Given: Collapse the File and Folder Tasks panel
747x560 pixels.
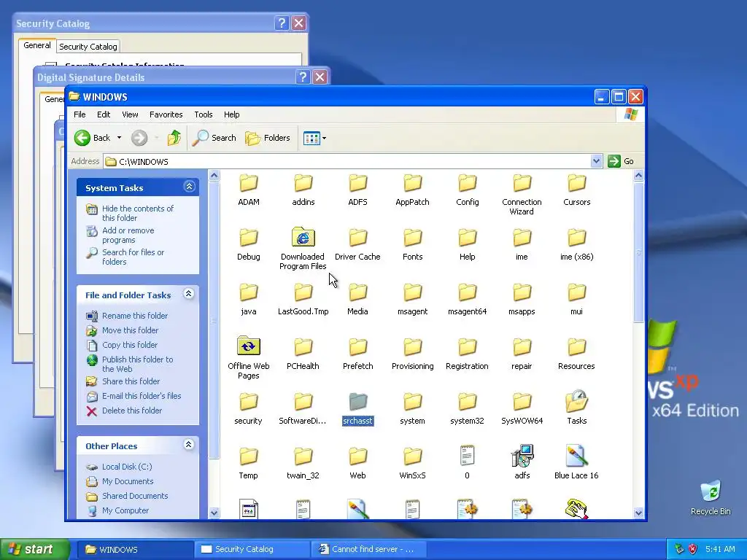Looking at the screenshot, I should (x=189, y=294).
